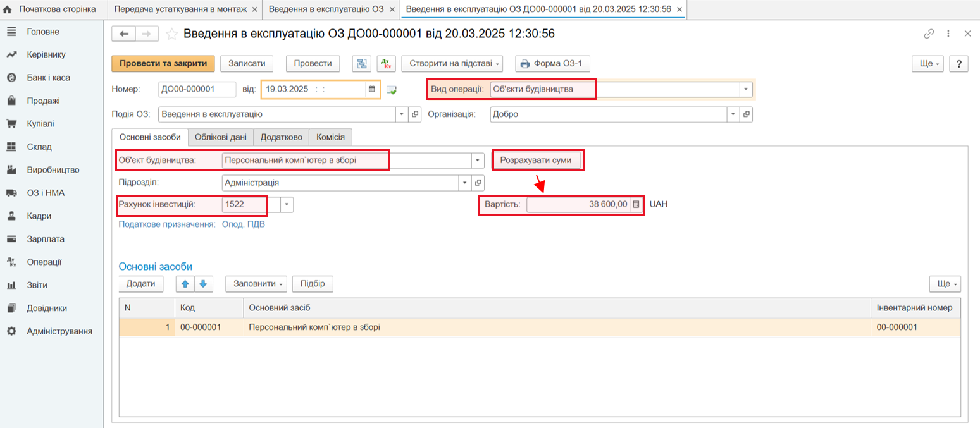Click the Записати button
This screenshot has width=980, height=428.
(247, 63)
